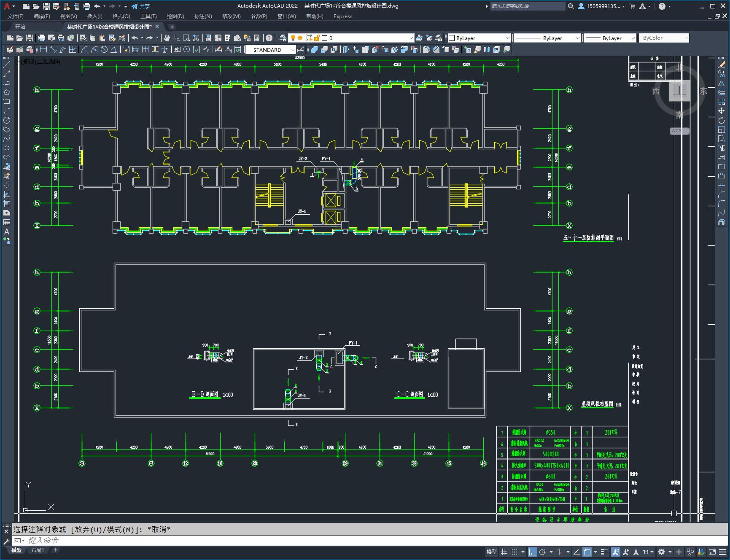Click the Help question mark in the standard toolbar
The width and height of the screenshot is (730, 560).
click(x=269, y=38)
